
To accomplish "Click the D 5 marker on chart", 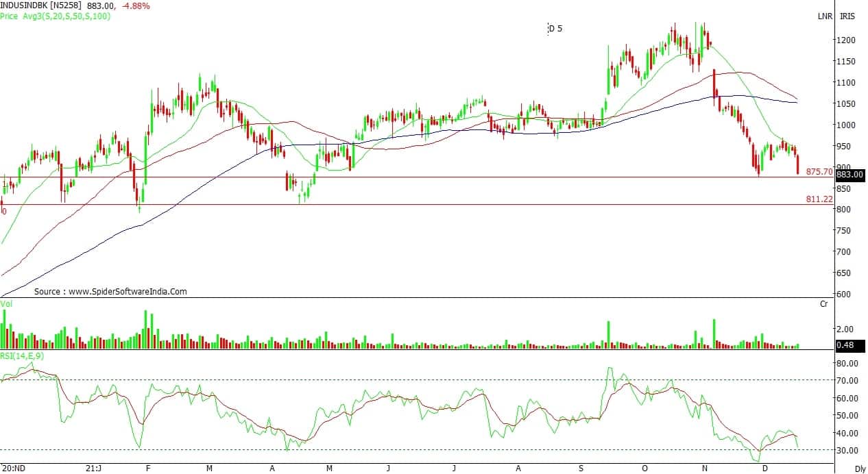I will tap(555, 28).
